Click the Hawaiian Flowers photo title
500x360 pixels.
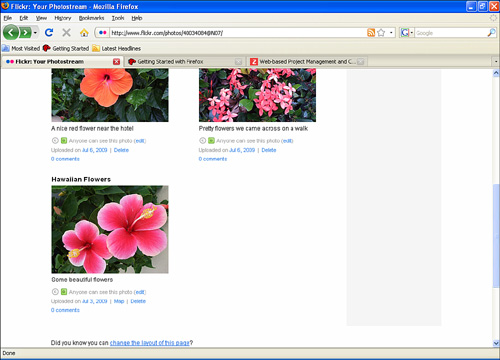(x=81, y=179)
